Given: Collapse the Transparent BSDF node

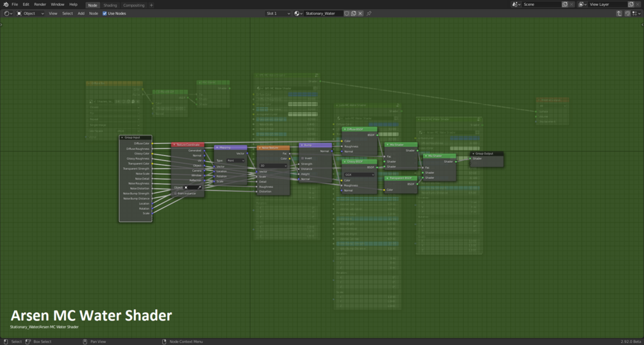Looking at the screenshot, I should click(387, 178).
